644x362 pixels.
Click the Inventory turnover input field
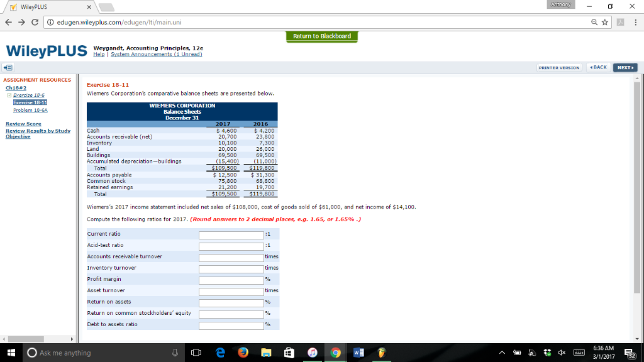coord(231,269)
